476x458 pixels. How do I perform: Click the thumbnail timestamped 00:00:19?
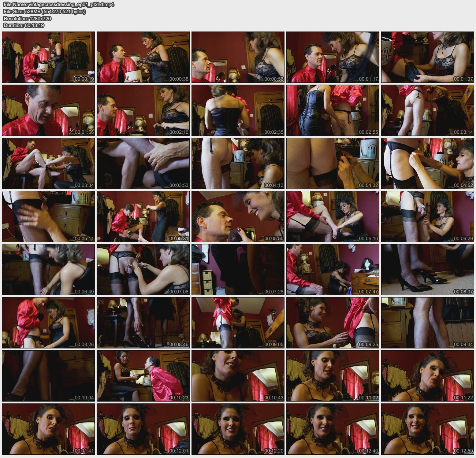pos(48,57)
